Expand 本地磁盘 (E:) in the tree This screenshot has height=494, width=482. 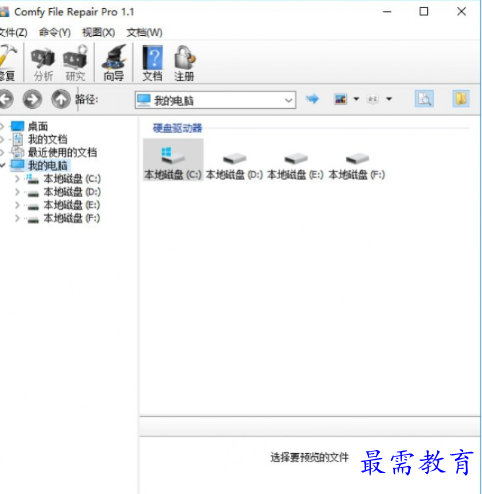click(x=17, y=205)
